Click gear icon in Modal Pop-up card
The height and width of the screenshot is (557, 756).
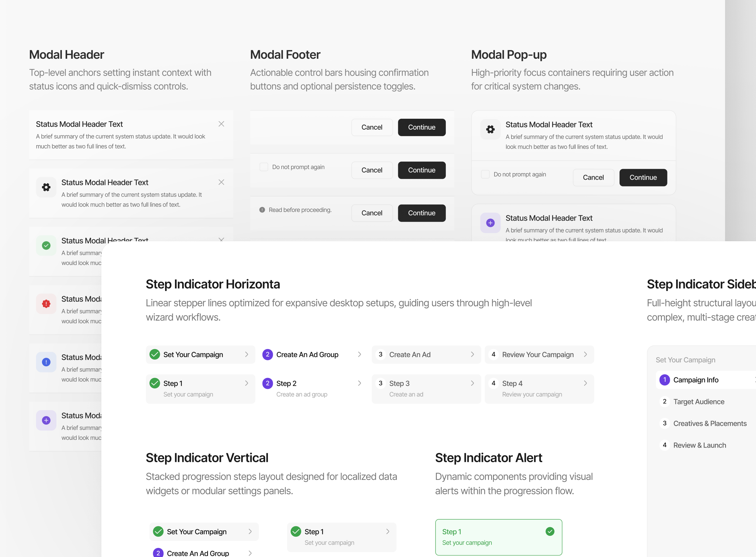coord(490,129)
